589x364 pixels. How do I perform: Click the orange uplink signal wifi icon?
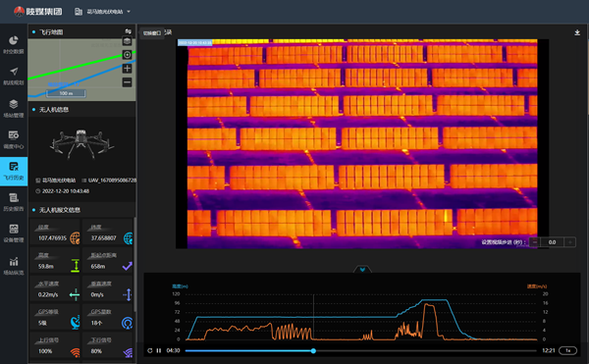tap(76, 352)
